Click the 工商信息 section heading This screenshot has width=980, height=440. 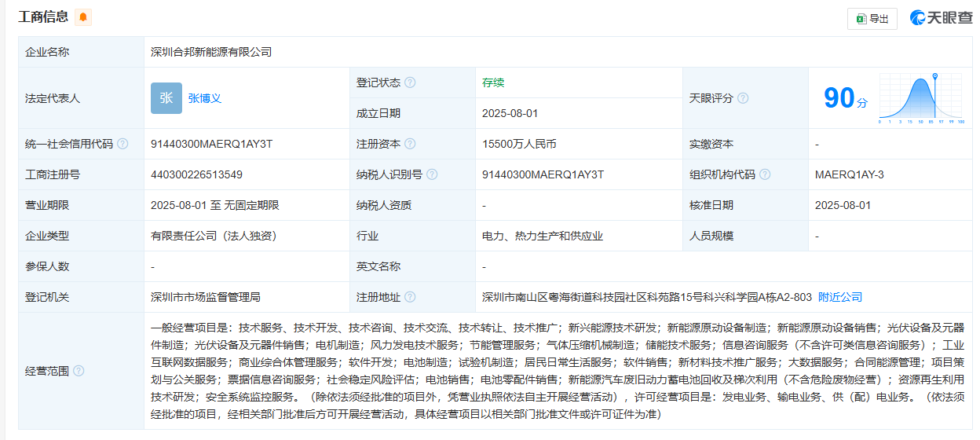point(43,17)
